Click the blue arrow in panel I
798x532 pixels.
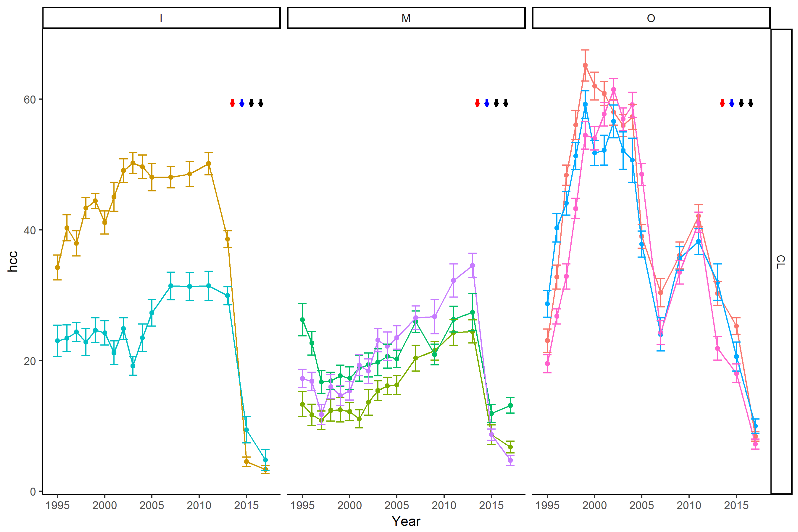[242, 103]
